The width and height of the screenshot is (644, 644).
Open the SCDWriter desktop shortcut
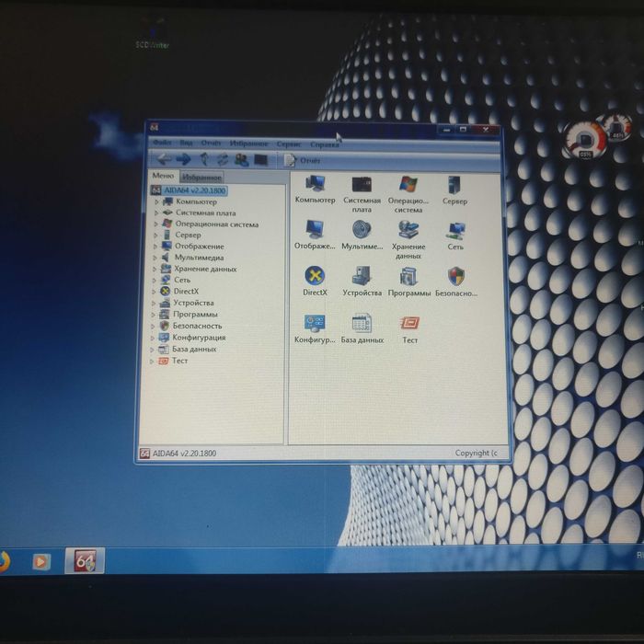[x=153, y=35]
